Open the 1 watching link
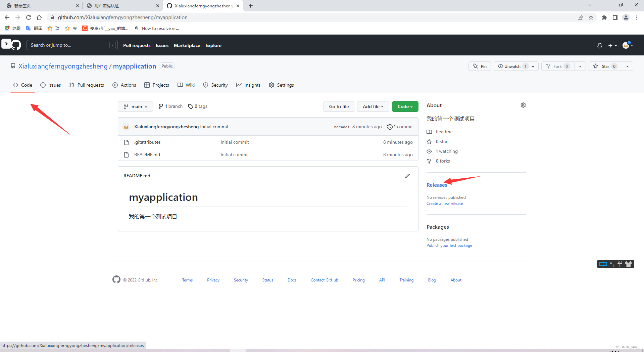Viewport: 644px width, 352px height. 442,151
